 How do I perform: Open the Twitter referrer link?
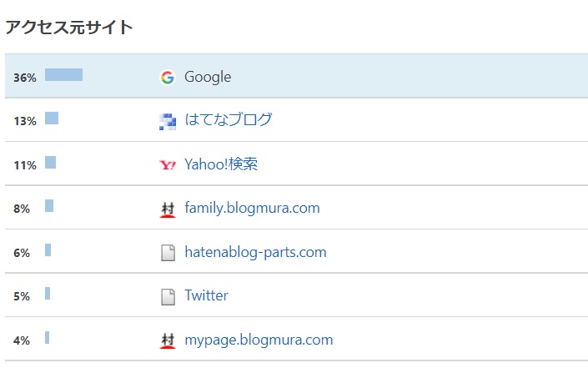pos(206,295)
